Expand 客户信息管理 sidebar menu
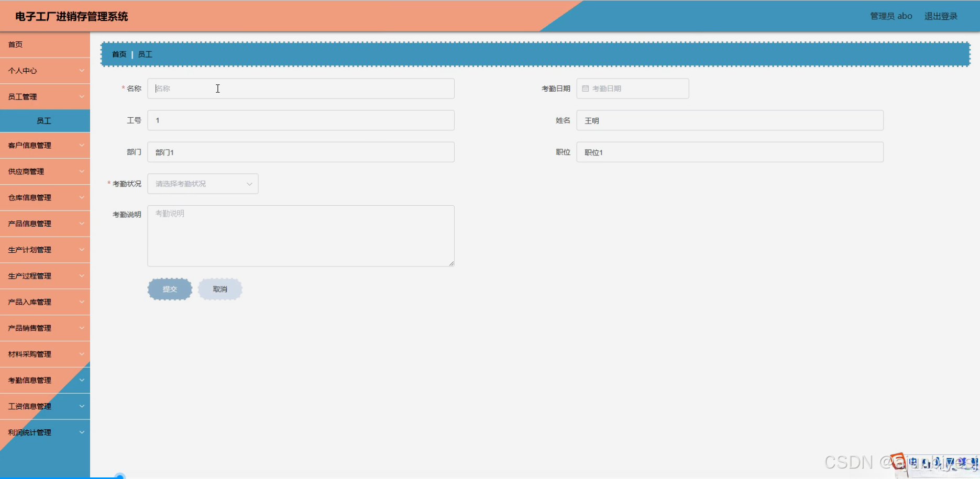The width and height of the screenshot is (980, 479). 45,146
